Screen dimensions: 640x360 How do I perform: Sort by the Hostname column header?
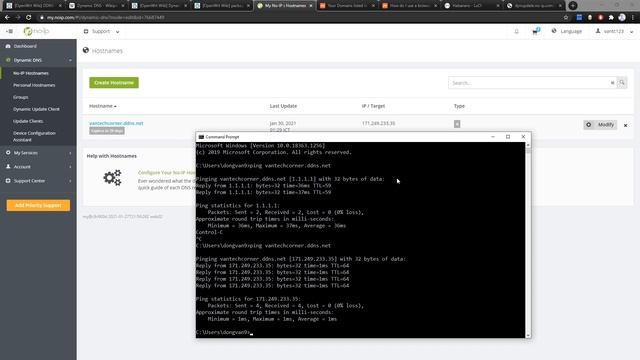click(102, 106)
